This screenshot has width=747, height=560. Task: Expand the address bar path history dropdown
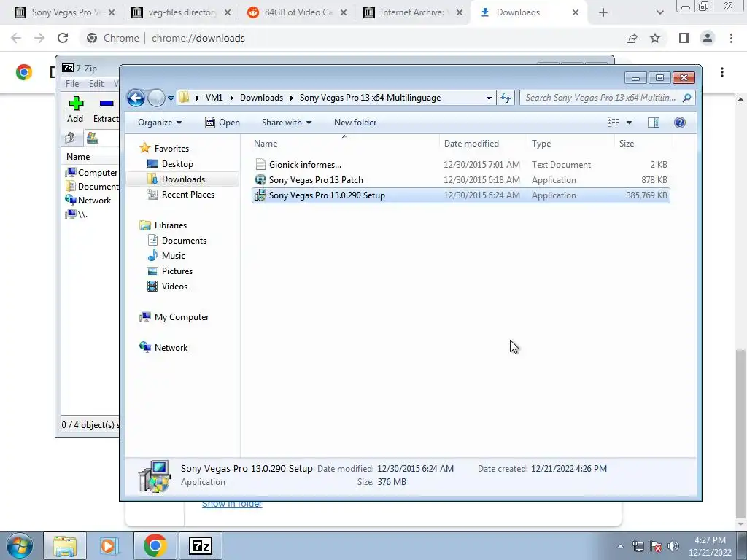point(489,98)
